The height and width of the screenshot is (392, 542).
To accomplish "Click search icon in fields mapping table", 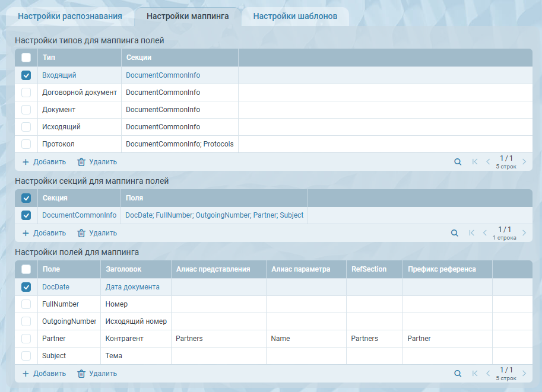I will (458, 374).
